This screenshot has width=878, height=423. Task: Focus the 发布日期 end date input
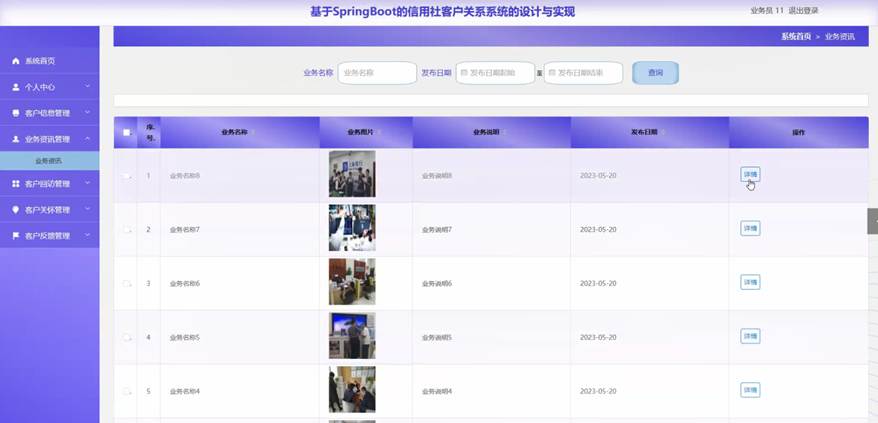pos(583,73)
